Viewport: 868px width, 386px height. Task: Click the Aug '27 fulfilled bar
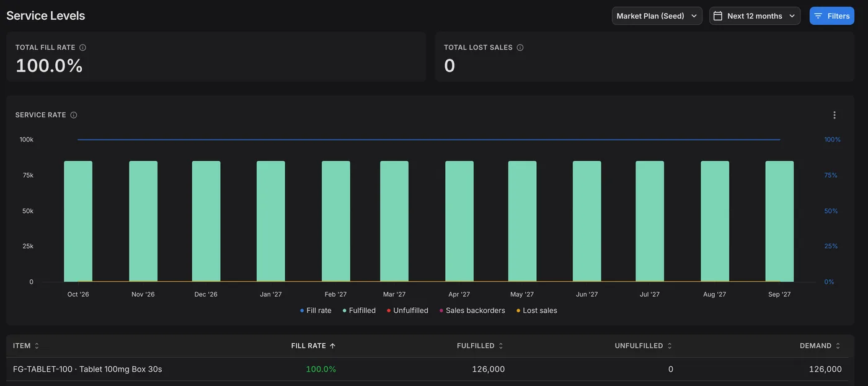[715, 222]
